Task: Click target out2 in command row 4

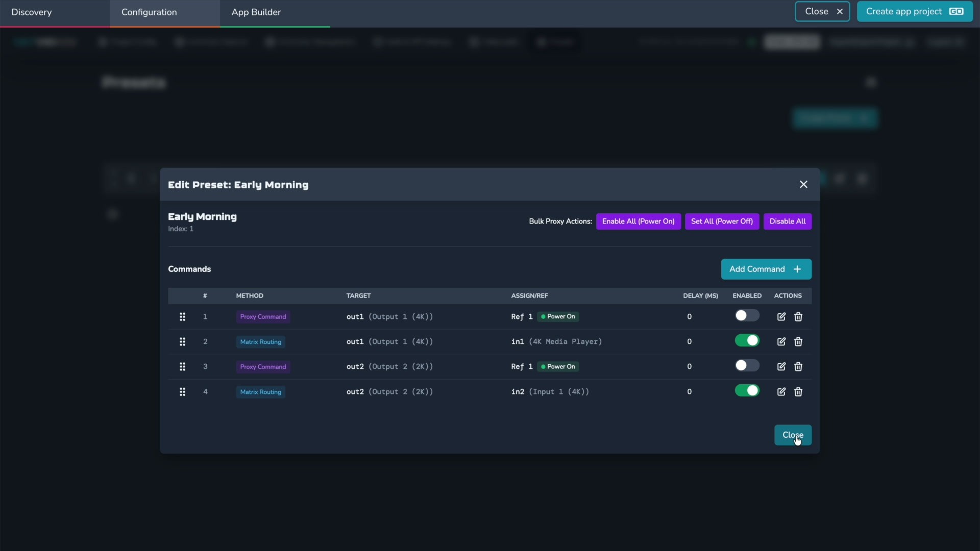Action: tap(389, 392)
